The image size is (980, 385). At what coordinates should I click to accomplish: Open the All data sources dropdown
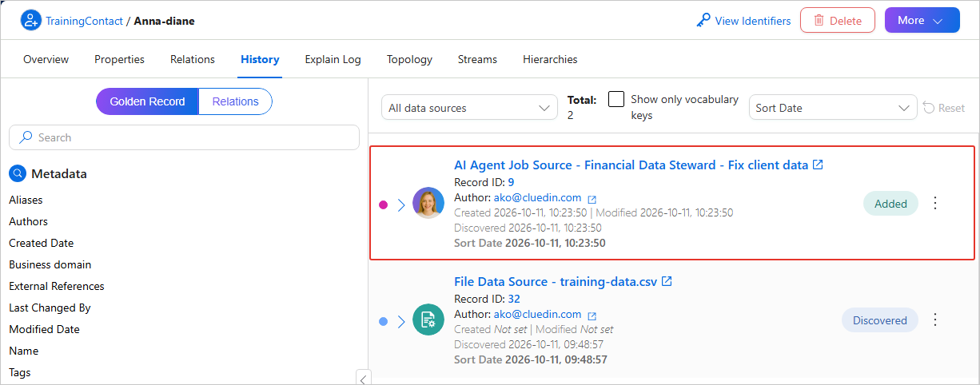469,108
